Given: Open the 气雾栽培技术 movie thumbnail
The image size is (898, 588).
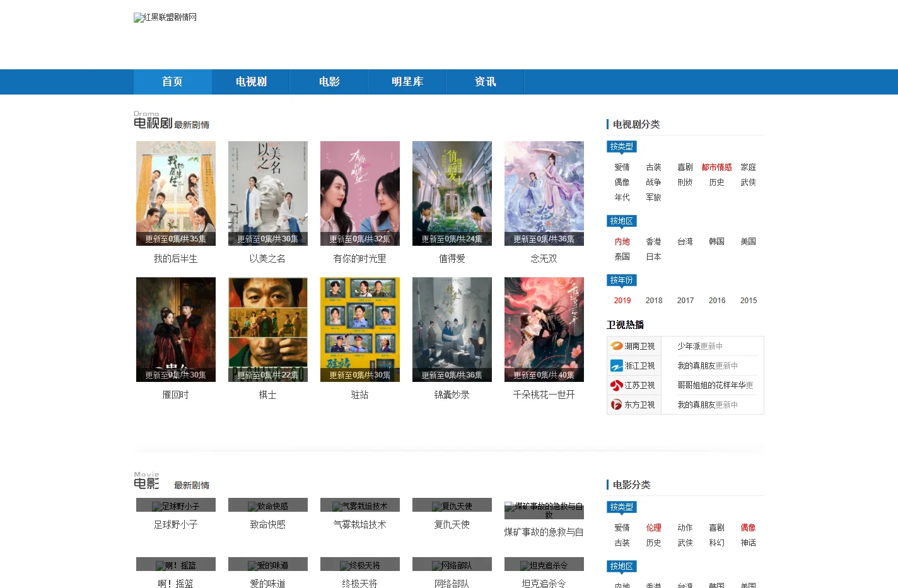Looking at the screenshot, I should (360, 505).
